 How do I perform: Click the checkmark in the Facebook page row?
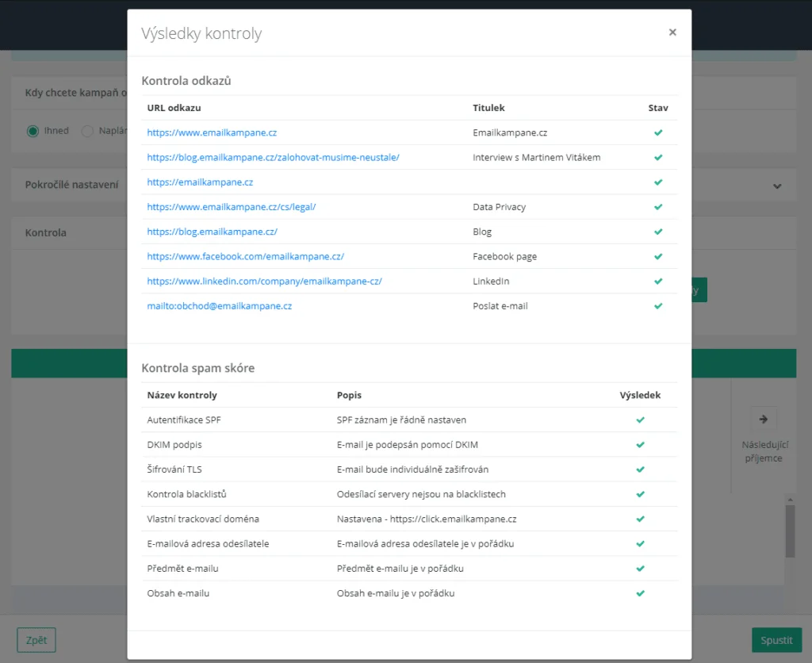coord(658,256)
